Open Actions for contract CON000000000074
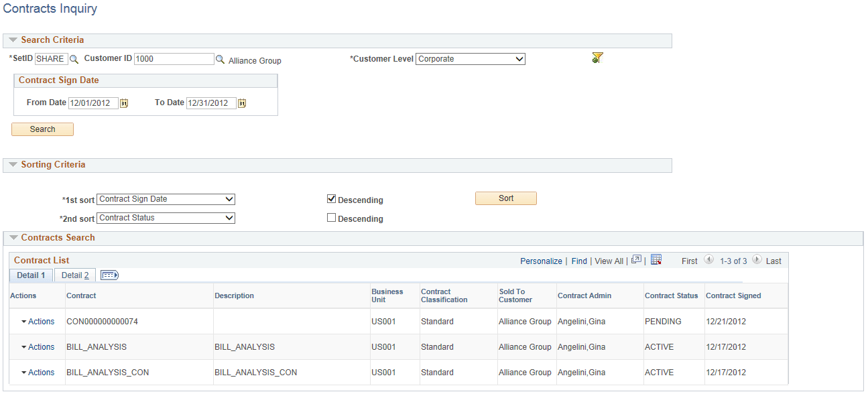 [36, 321]
